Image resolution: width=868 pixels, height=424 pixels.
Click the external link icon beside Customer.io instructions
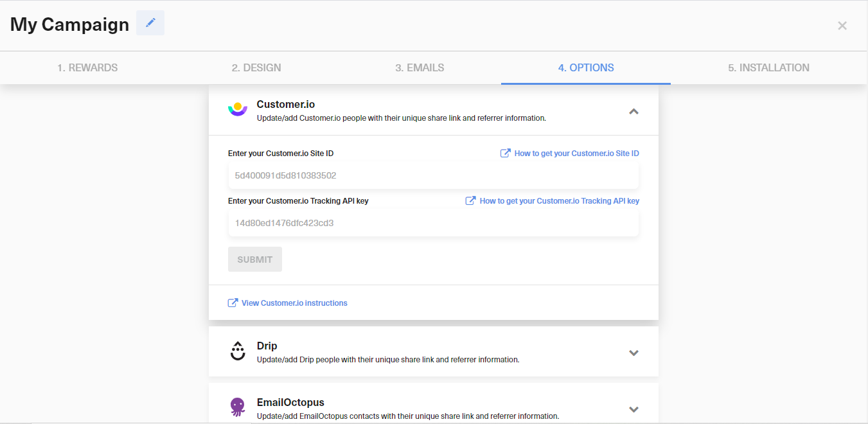click(x=232, y=302)
